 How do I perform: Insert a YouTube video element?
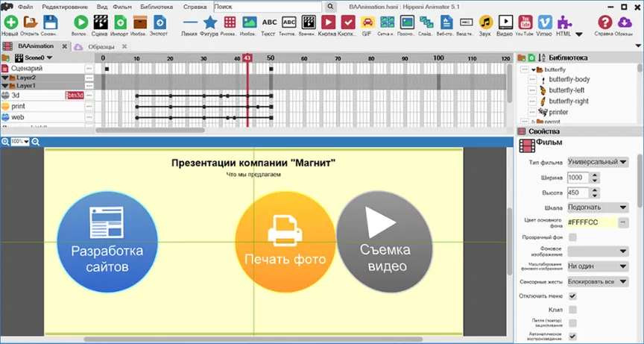coord(525,22)
